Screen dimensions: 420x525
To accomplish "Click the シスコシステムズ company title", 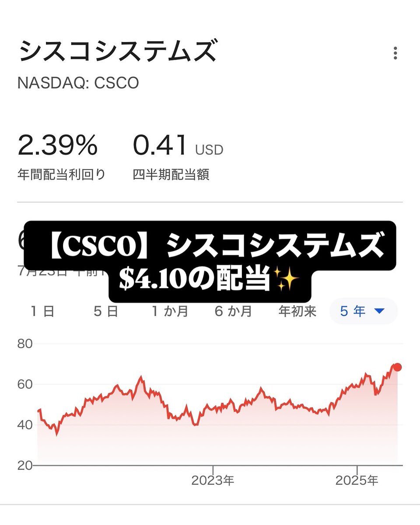I will 117,50.
